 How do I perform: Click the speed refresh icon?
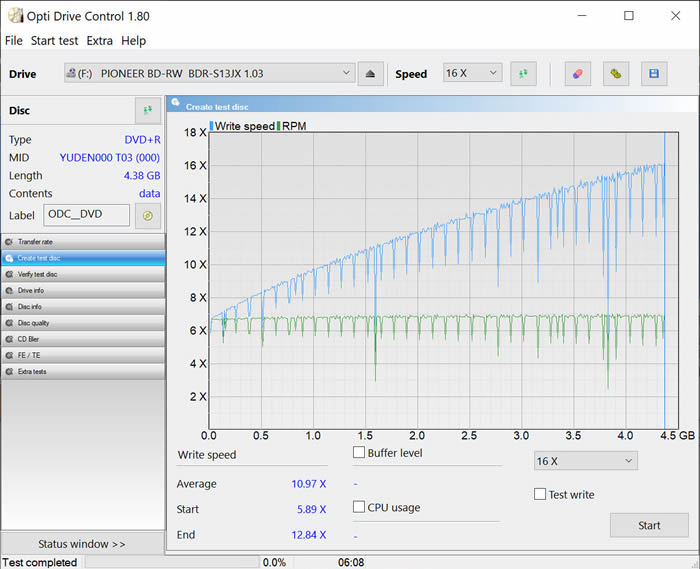(523, 74)
